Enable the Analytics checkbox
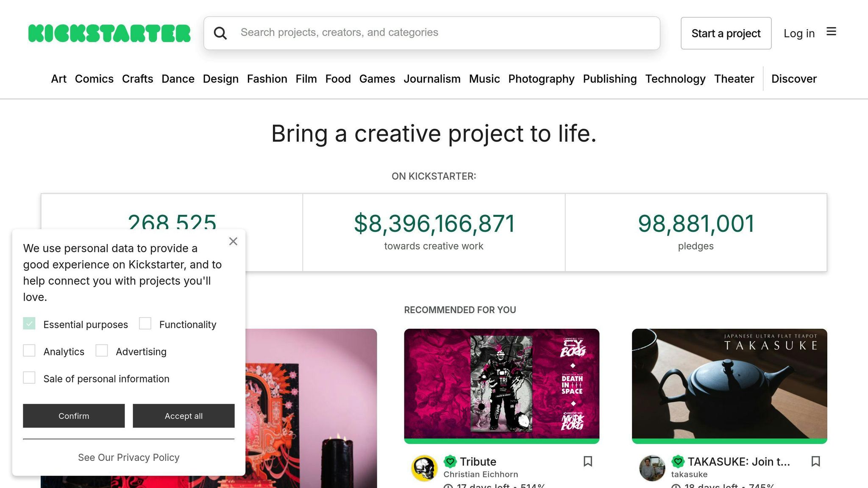868x488 pixels. point(29,351)
